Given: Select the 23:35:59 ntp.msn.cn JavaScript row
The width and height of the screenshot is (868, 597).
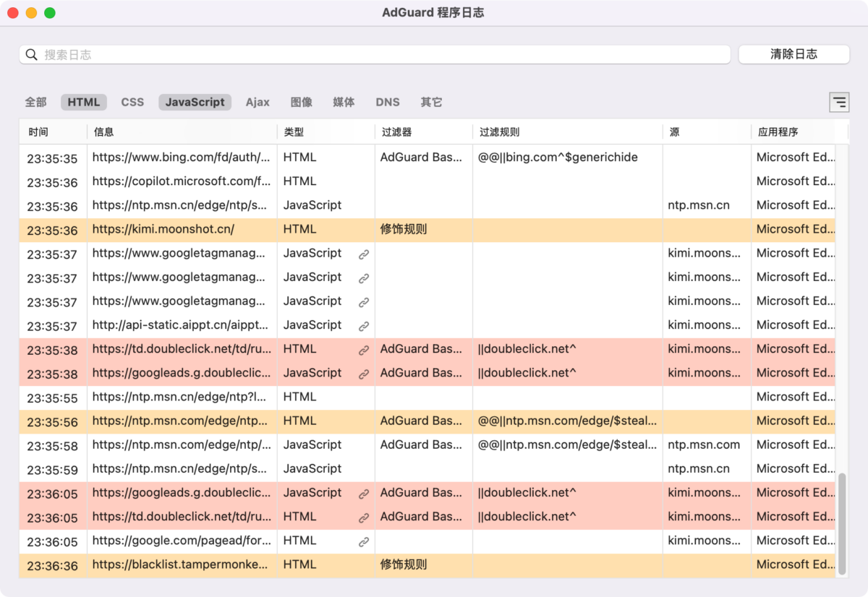Looking at the screenshot, I should (427, 469).
